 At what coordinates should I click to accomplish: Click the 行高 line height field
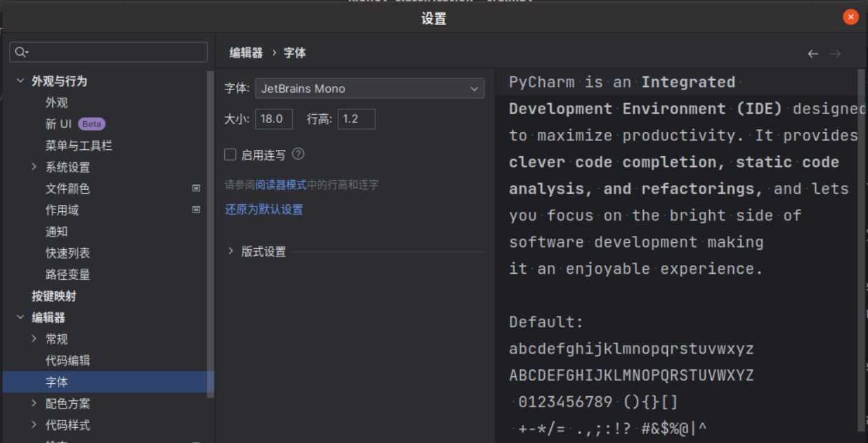click(356, 118)
